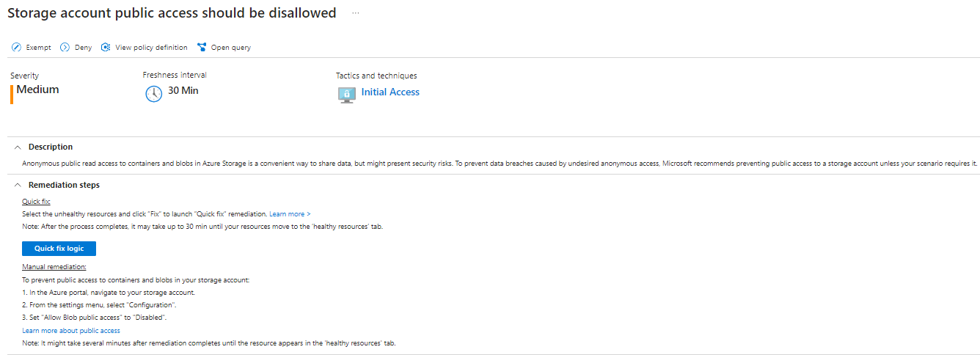This screenshot has height=355, width=980.
Task: Click the page title about storage public access
Action: pyautogui.click(x=172, y=13)
